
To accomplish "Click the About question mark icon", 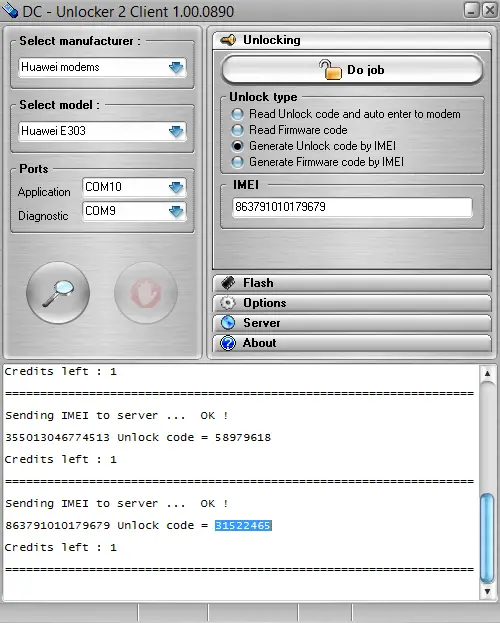I will point(228,343).
